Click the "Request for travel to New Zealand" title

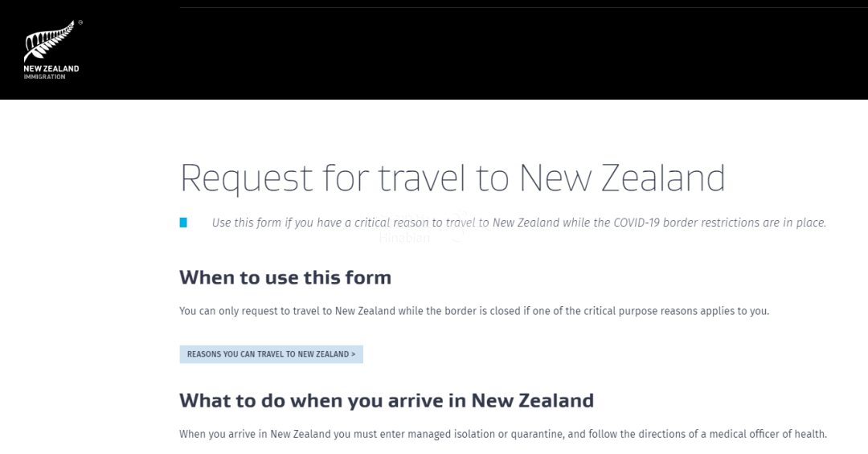point(452,178)
